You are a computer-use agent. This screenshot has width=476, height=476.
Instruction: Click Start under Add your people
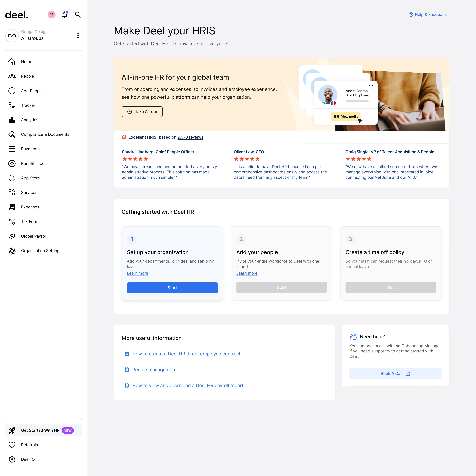(x=281, y=288)
